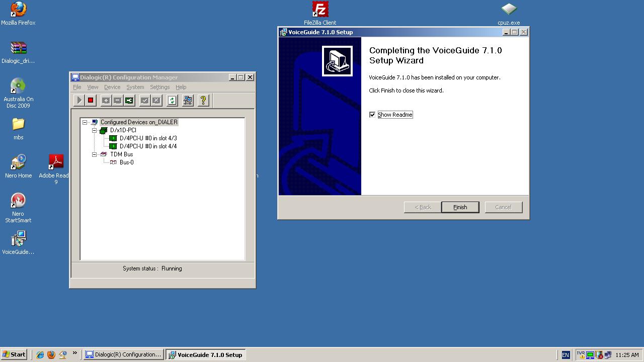This screenshot has height=362, width=644.
Task: Click the EN language indicator in tray
Action: [566, 355]
